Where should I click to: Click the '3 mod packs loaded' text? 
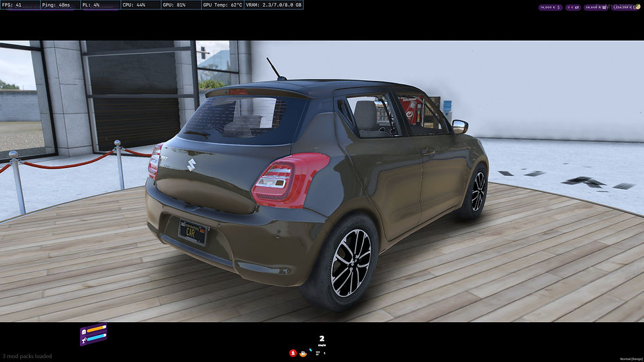tap(27, 356)
